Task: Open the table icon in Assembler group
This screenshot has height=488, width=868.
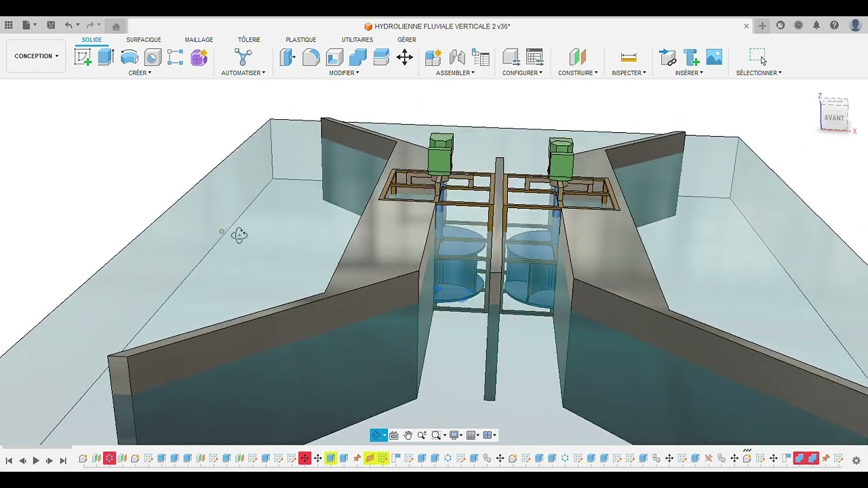Action: pyautogui.click(x=481, y=58)
